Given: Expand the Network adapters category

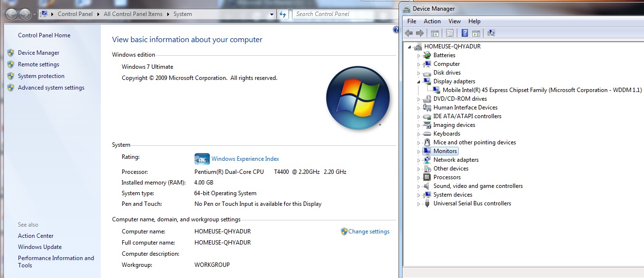Looking at the screenshot, I should (x=419, y=160).
